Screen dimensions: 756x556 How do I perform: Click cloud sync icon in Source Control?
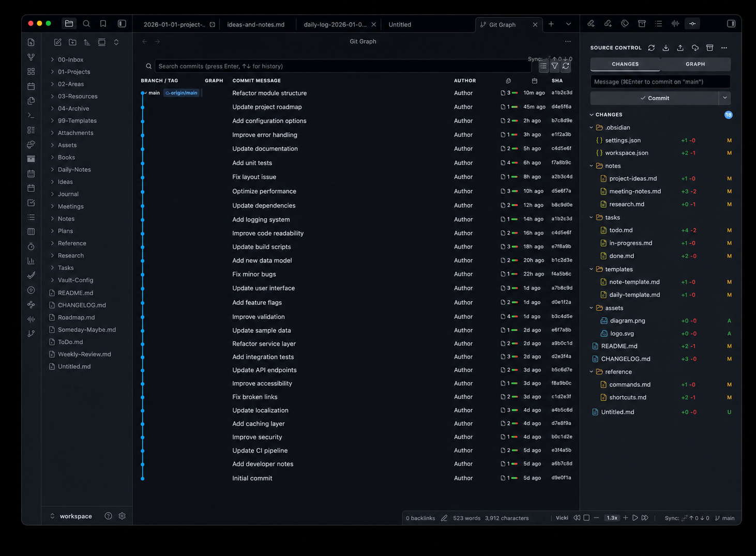(x=695, y=48)
